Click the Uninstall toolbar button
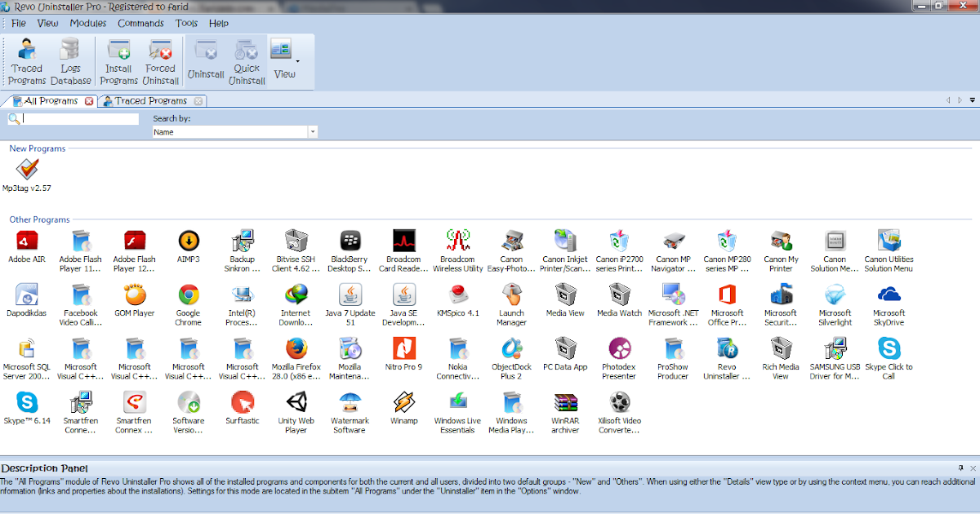The image size is (980, 514). pos(206,62)
